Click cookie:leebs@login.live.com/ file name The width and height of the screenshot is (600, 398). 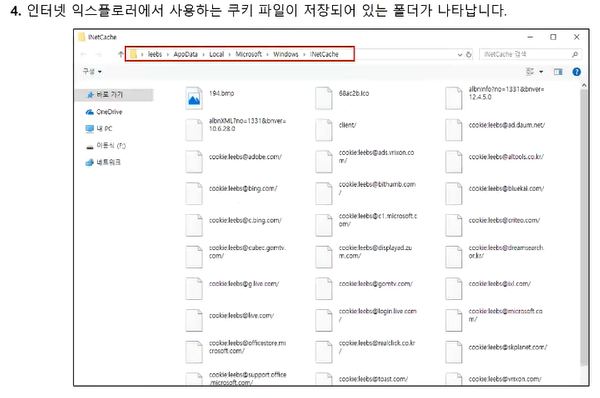(378, 315)
